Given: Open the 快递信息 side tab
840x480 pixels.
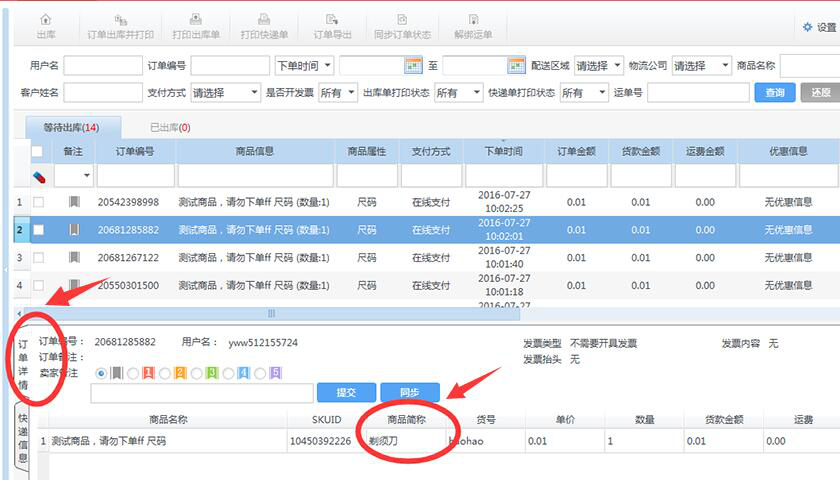Looking at the screenshot, I should [22, 438].
